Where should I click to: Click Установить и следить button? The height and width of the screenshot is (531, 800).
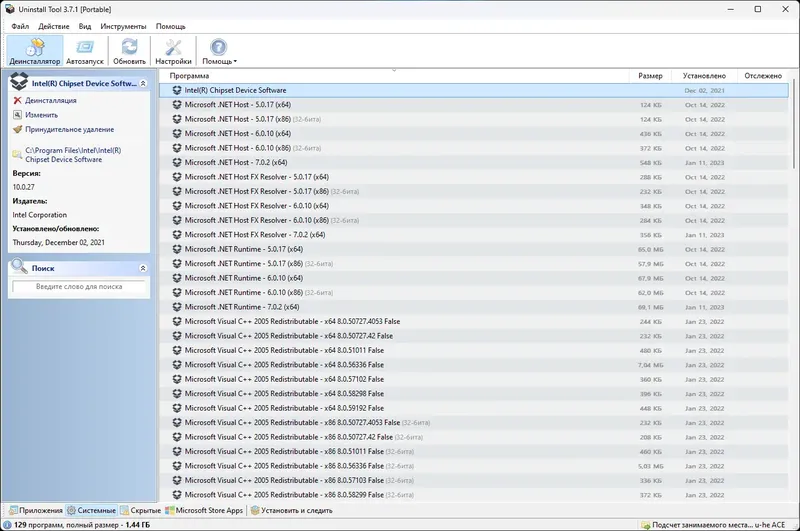tap(291, 510)
